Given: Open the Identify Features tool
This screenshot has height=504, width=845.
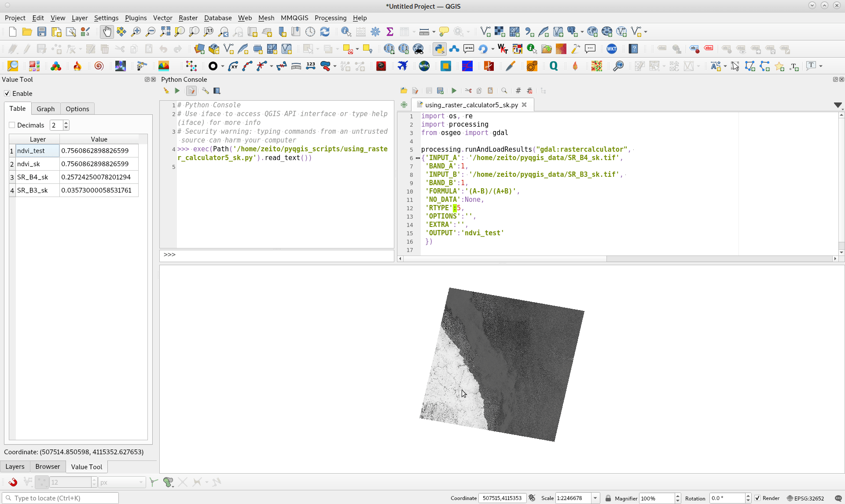Looking at the screenshot, I should [x=346, y=32].
